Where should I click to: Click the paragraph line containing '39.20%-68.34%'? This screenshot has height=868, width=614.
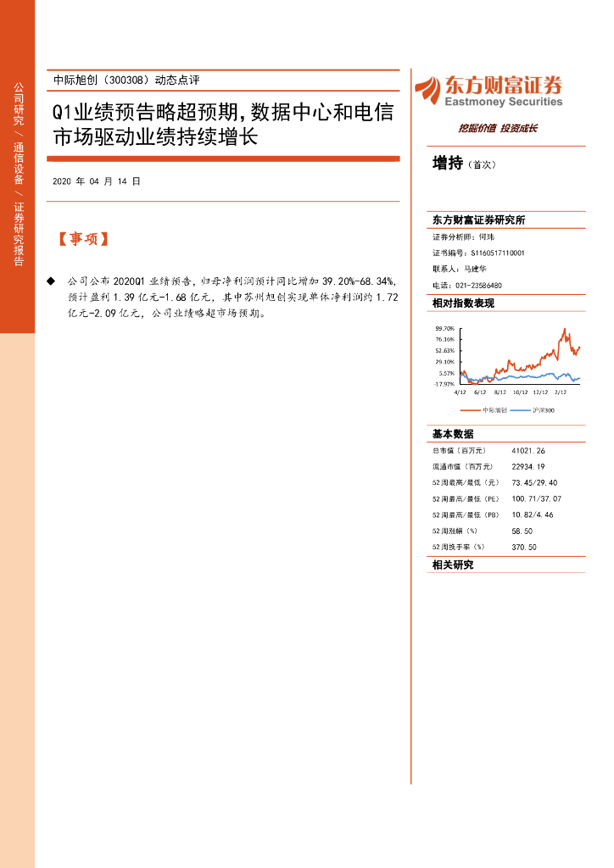(232, 281)
